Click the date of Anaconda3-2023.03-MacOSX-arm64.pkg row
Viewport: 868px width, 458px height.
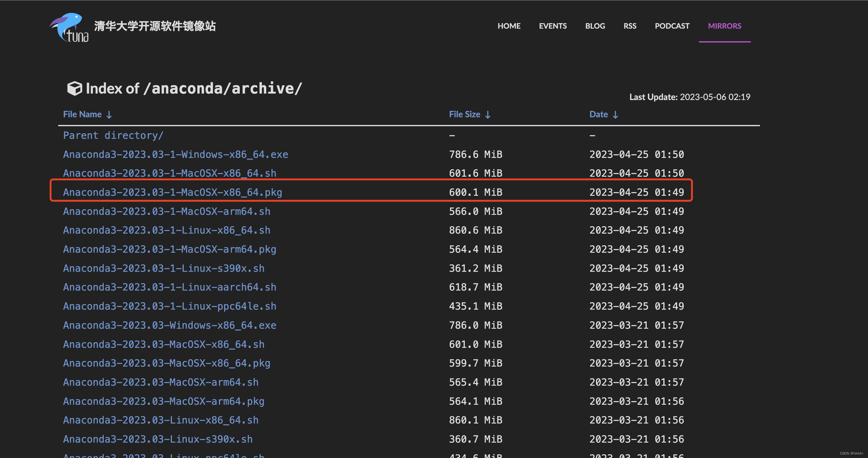click(637, 401)
